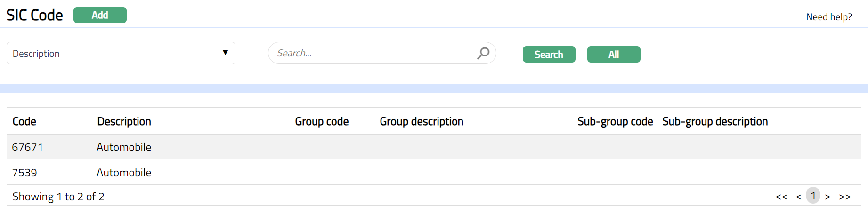Go to next page with > control
This screenshot has height=213, width=868.
click(x=827, y=197)
